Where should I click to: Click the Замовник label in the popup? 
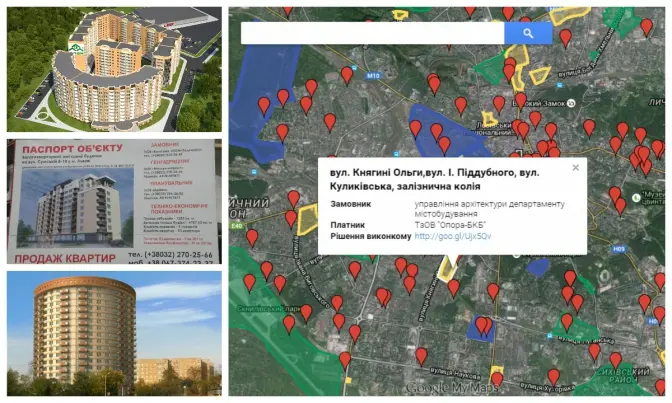tap(351, 204)
